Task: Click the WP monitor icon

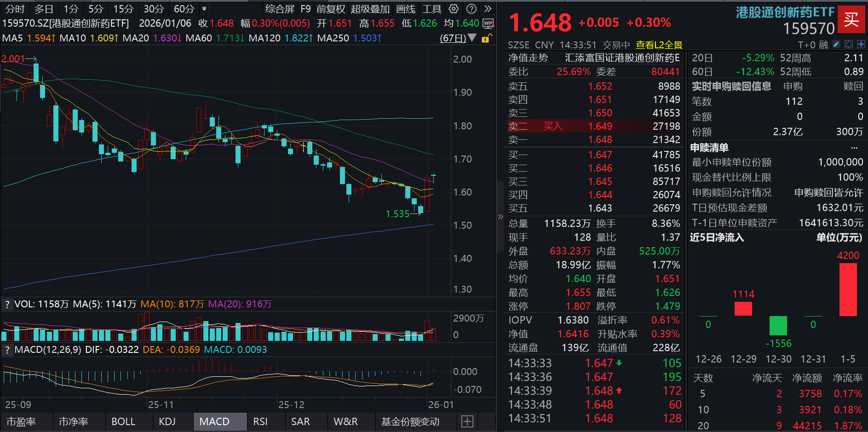Action: [488, 23]
